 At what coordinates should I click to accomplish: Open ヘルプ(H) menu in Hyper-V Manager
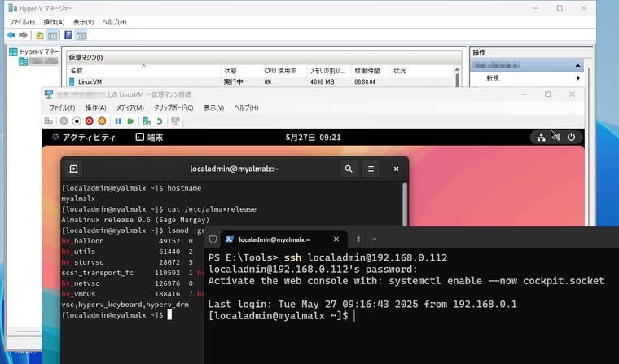click(114, 22)
